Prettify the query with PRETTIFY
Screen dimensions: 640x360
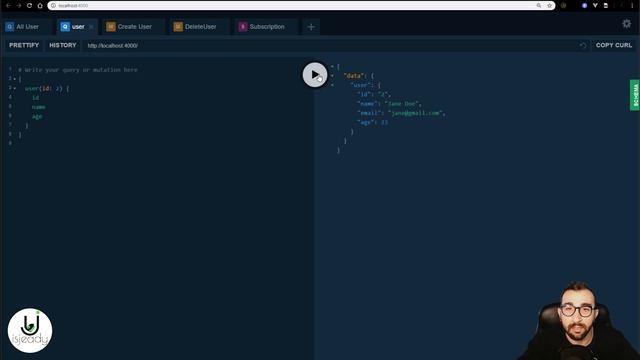tap(24, 45)
